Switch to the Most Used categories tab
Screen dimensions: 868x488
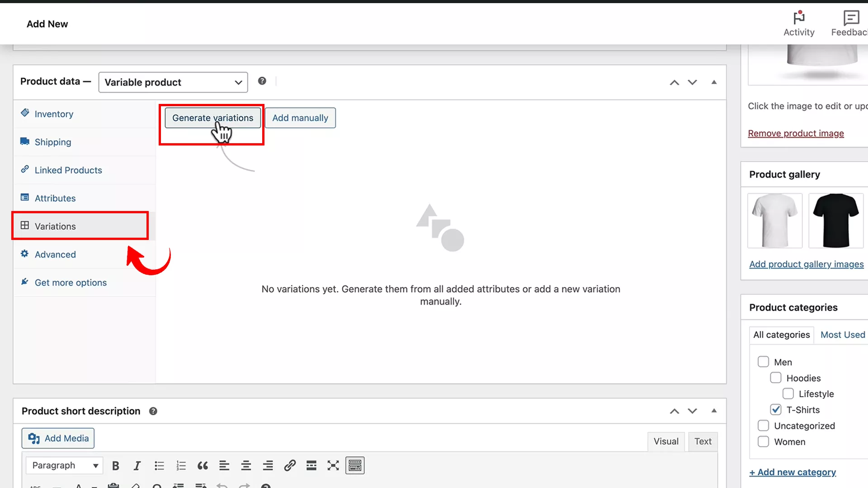[x=842, y=334]
